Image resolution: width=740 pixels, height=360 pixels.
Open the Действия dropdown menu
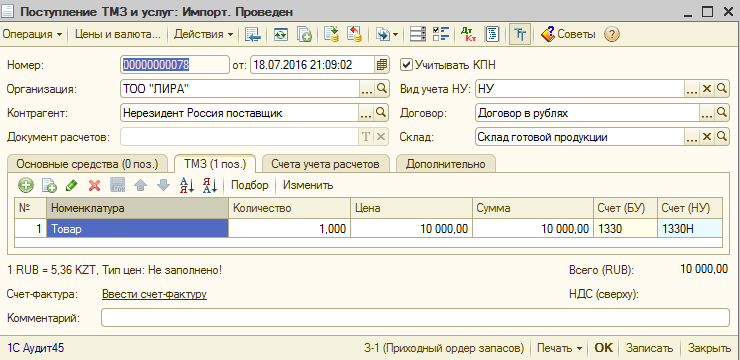[203, 34]
